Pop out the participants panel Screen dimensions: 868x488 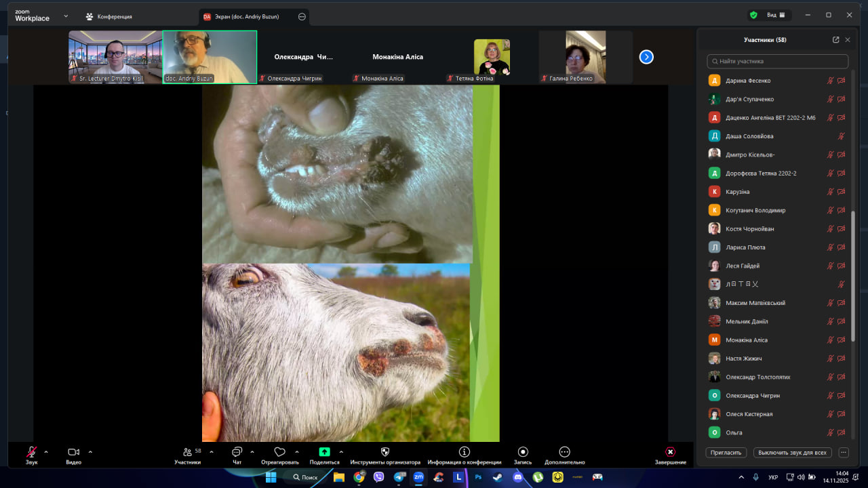835,40
